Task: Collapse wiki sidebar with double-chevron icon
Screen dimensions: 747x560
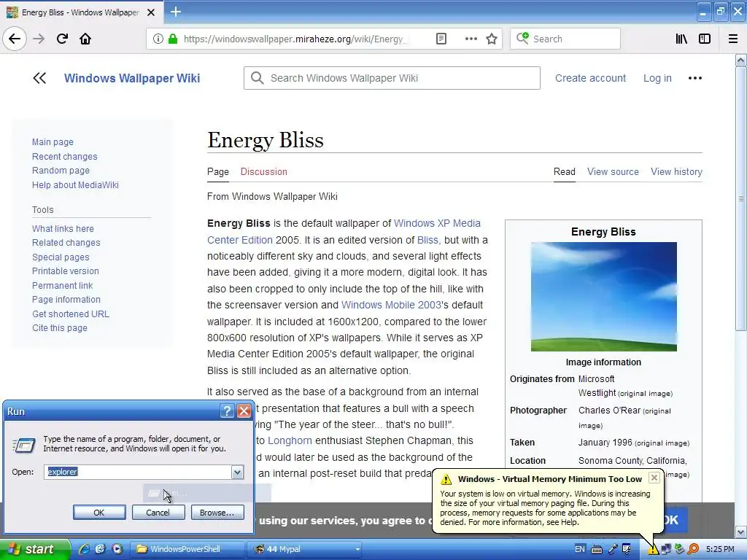Action: point(39,78)
